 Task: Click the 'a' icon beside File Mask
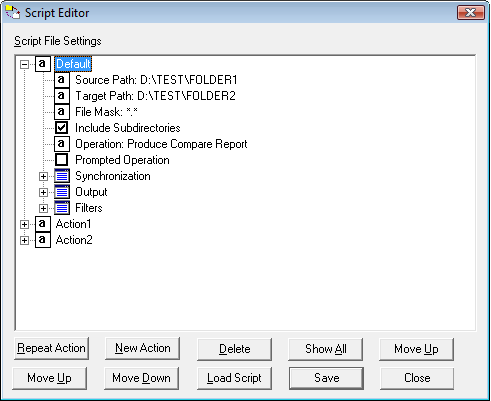tap(62, 112)
